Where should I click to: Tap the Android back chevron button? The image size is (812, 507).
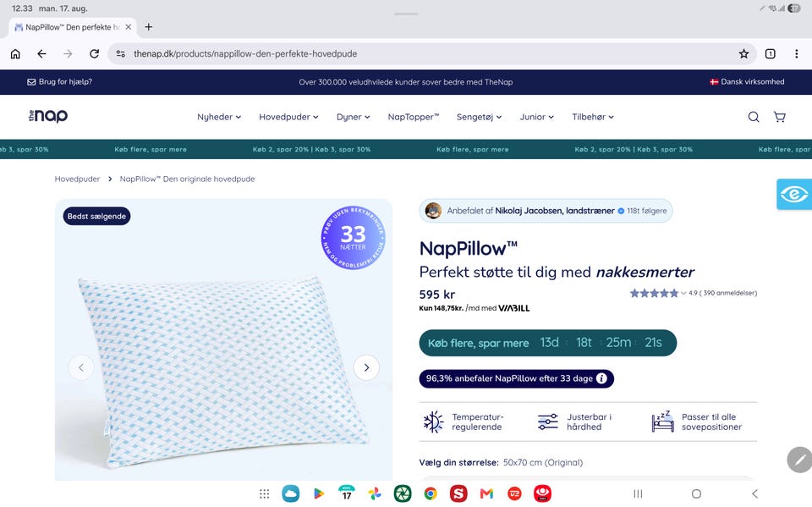coord(754,493)
